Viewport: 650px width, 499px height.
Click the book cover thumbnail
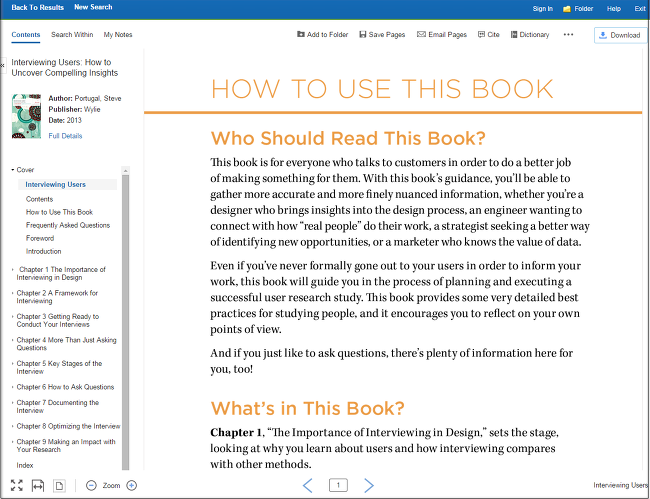(27, 116)
